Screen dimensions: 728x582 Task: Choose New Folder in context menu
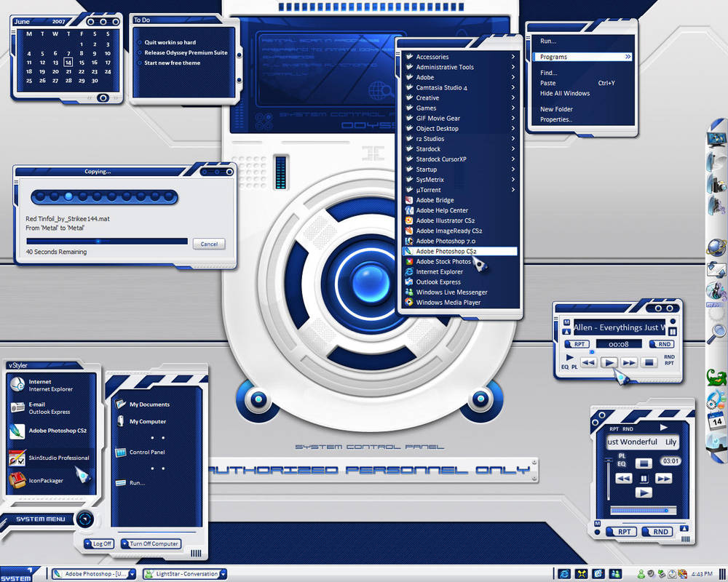pyautogui.click(x=582, y=109)
